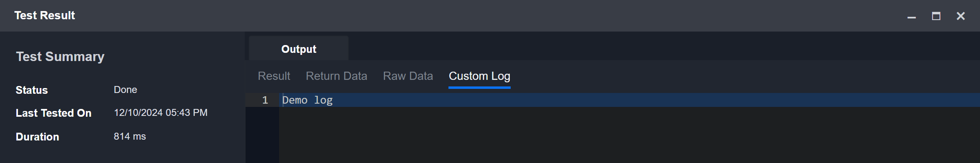Switch to the Result sub-tab

[274, 76]
